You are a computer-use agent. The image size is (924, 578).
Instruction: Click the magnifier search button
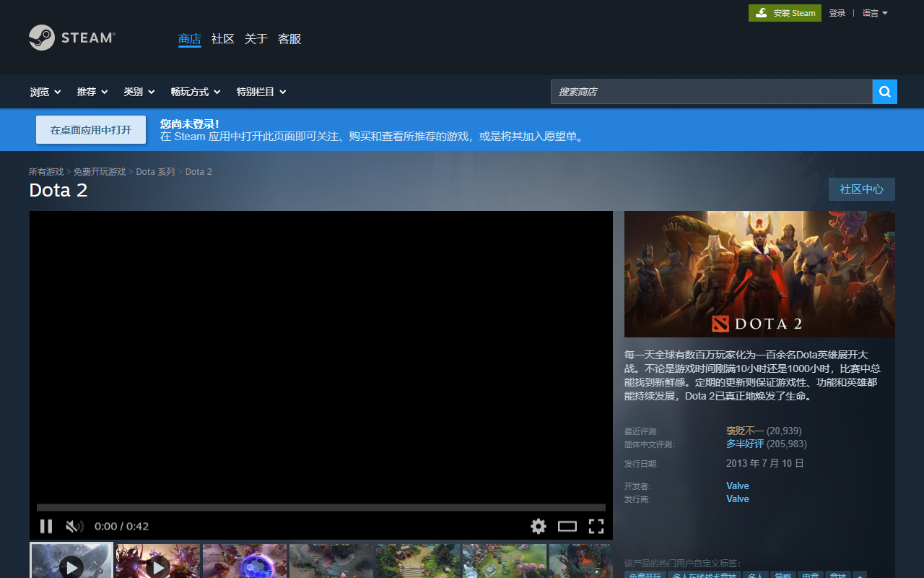[885, 92]
